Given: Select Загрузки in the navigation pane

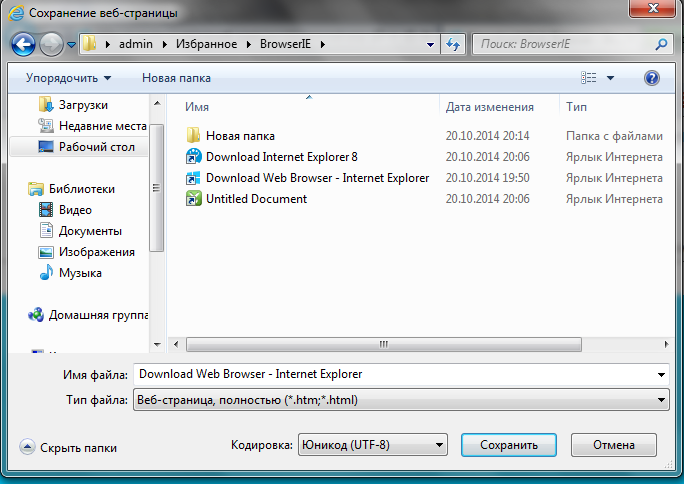Looking at the screenshot, I should (x=83, y=105).
